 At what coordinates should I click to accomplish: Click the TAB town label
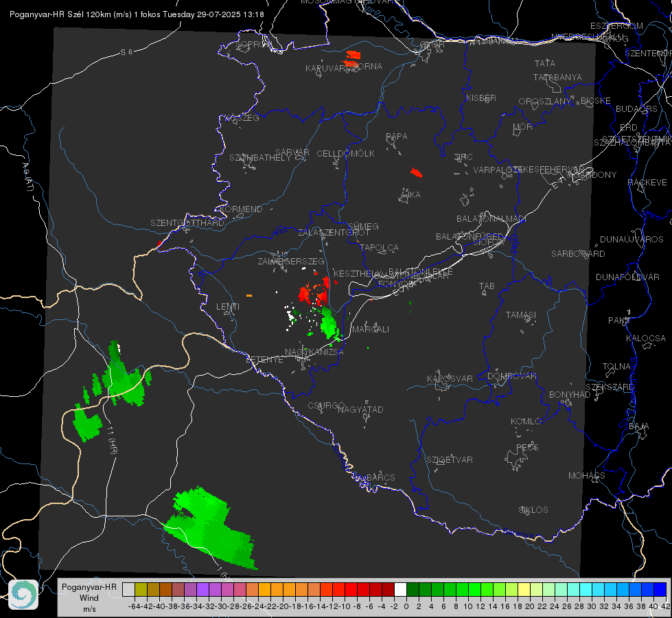pos(487,286)
